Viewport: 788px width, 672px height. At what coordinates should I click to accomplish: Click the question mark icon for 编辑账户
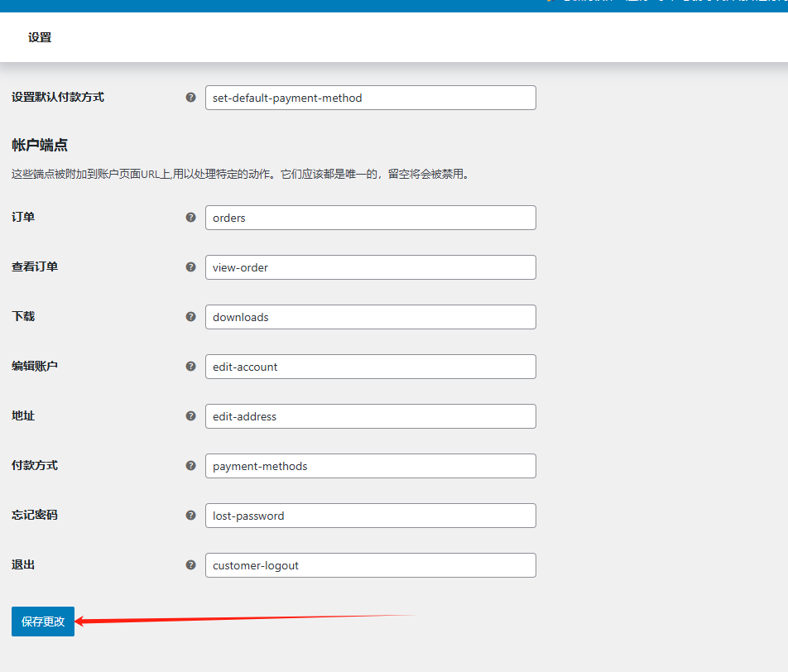pyautogui.click(x=191, y=367)
